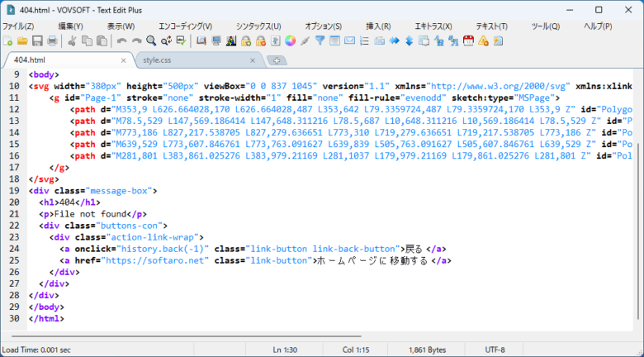Click the font letter A icon

click(231, 40)
